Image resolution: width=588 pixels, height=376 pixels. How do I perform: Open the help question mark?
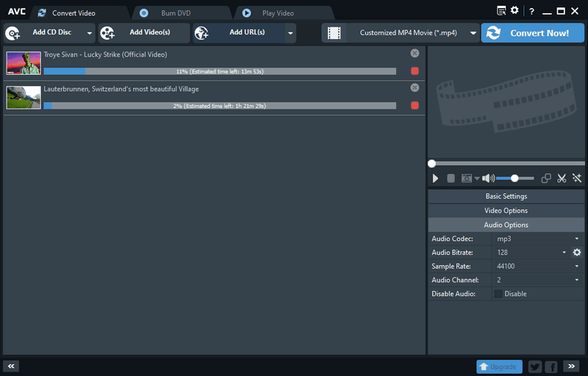(531, 12)
